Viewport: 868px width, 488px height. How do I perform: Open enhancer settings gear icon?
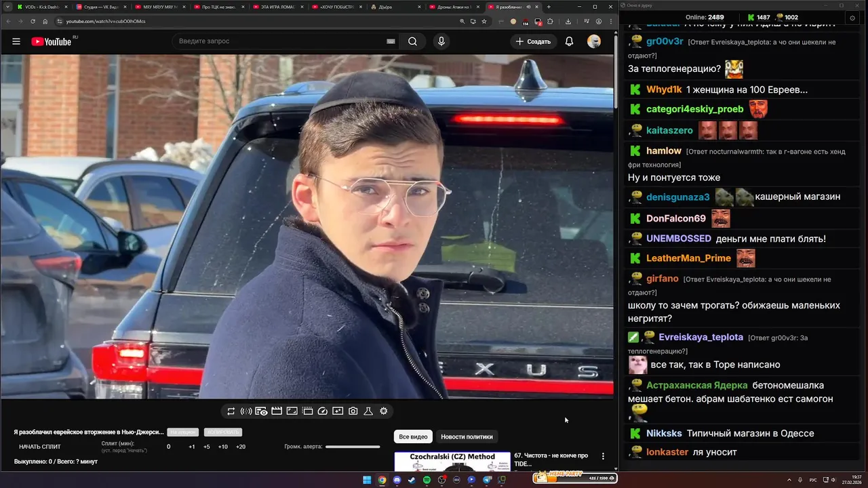pos(384,411)
